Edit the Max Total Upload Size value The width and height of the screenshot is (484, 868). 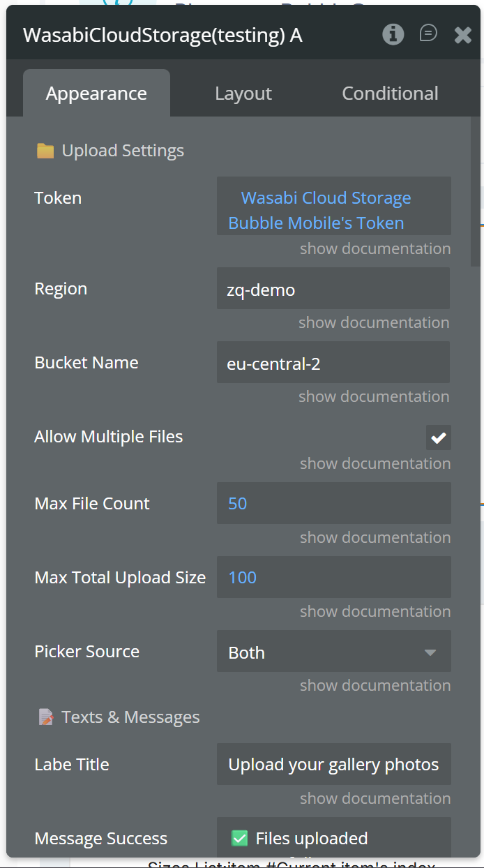click(x=333, y=578)
